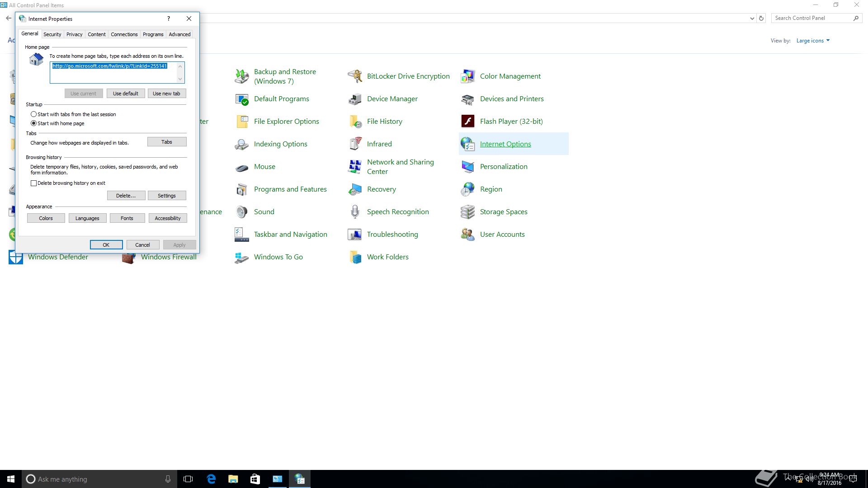Open Programs and Features icon
Viewport: 868px width, 488px height.
[242, 189]
